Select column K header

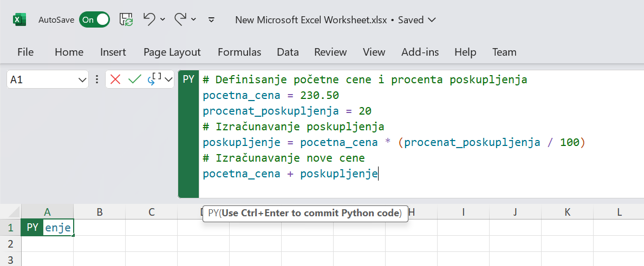pyautogui.click(x=567, y=212)
